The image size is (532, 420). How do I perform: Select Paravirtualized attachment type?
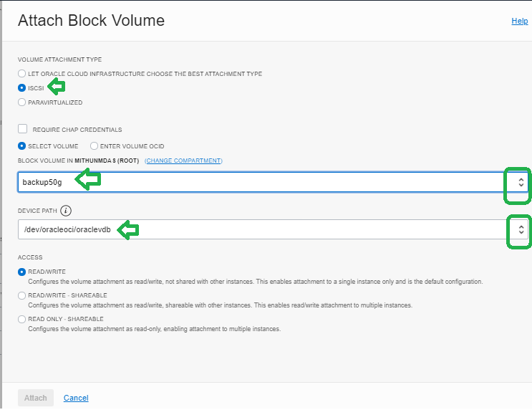[21, 102]
